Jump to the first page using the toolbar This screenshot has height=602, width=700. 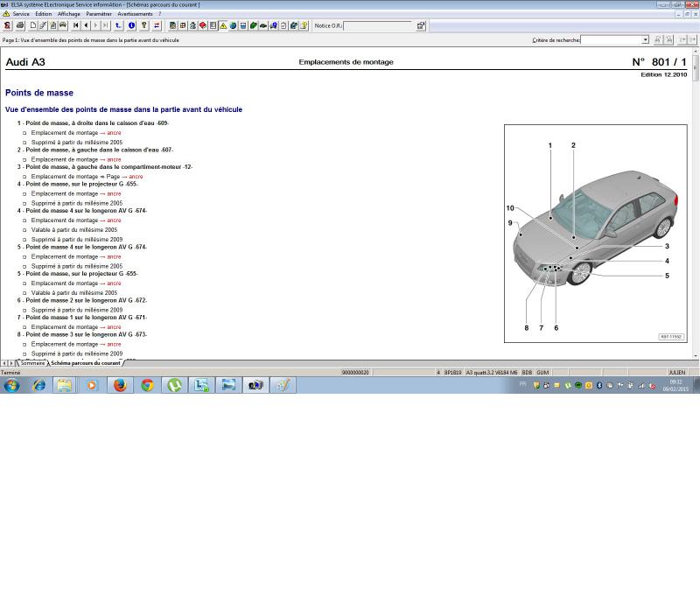(76, 25)
